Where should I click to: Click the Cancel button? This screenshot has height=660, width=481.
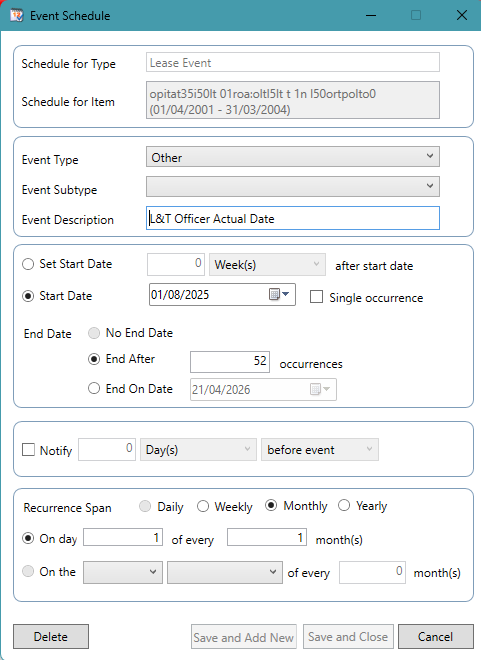[436, 636]
